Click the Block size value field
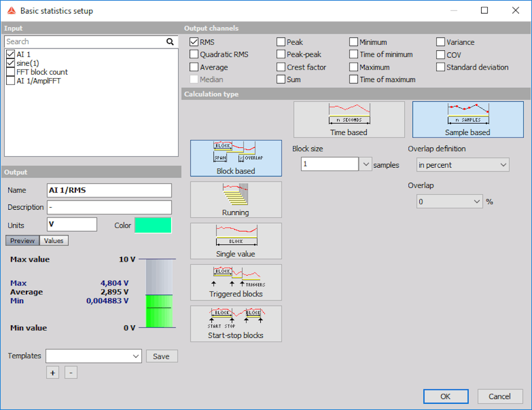 (330, 164)
